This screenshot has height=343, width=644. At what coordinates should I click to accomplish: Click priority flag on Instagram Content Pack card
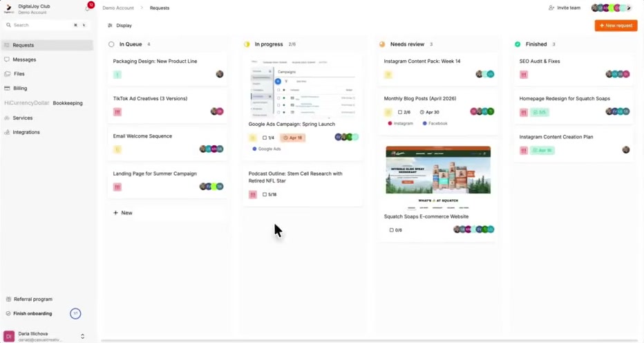click(388, 75)
